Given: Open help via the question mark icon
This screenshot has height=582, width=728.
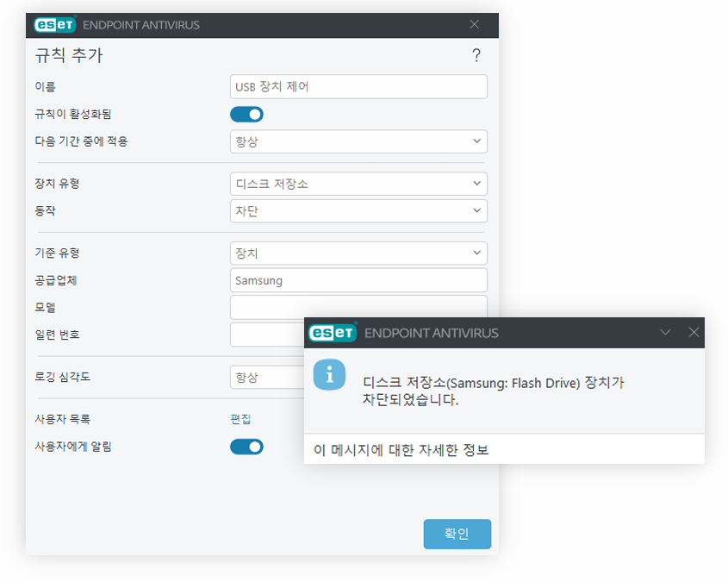Looking at the screenshot, I should 476,55.
